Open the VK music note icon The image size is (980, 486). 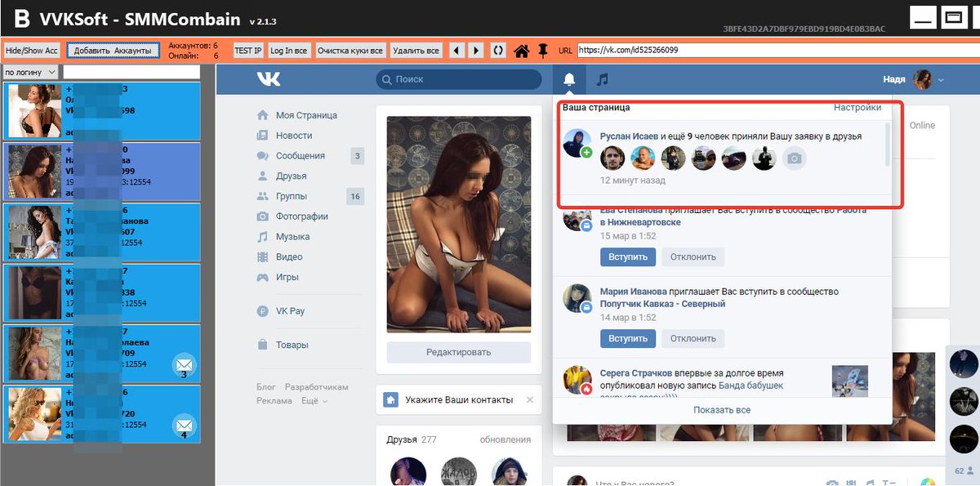(x=602, y=79)
